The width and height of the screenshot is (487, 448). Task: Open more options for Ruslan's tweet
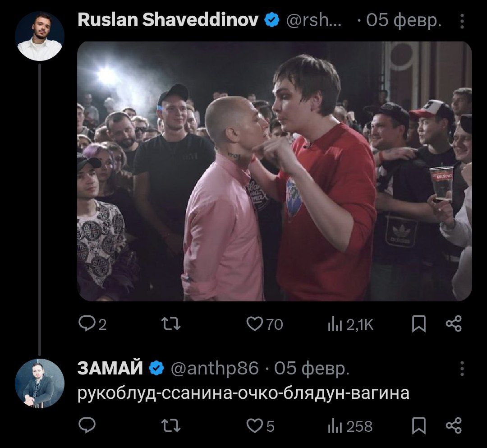click(462, 21)
